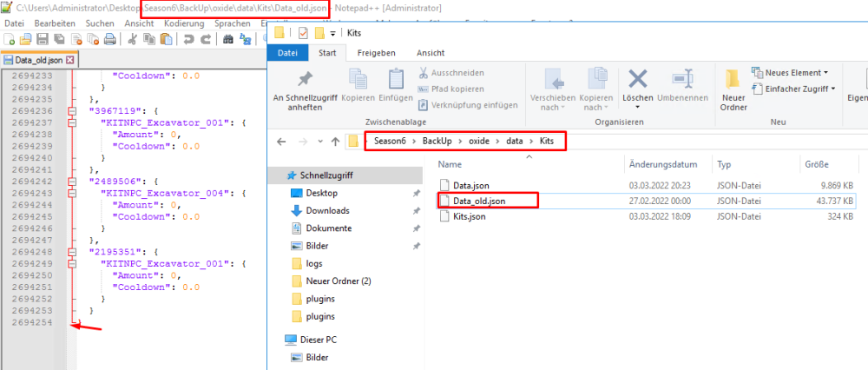Click the Löschen delete icon in Explorer
Viewport: 868px width, 370px height.
tap(638, 87)
